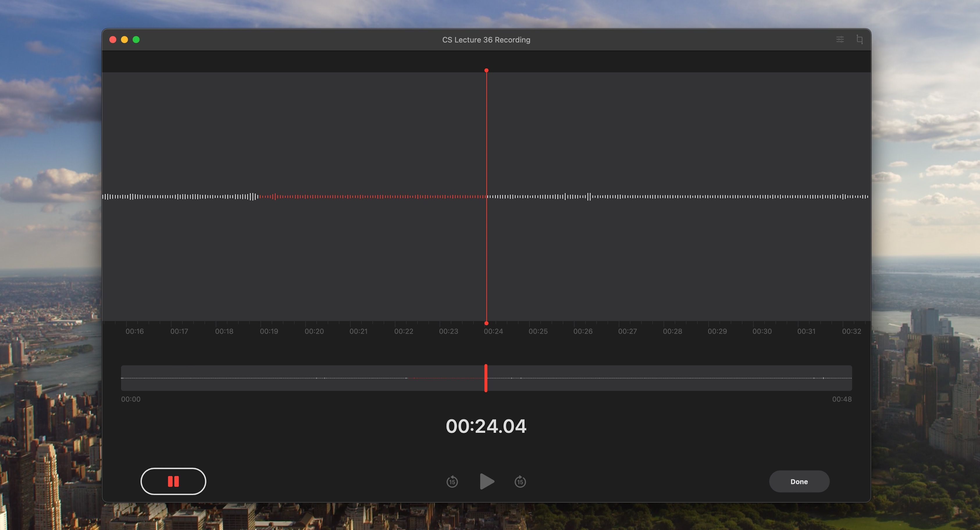Click the 00:48 duration label
This screenshot has height=530, width=980.
(842, 399)
